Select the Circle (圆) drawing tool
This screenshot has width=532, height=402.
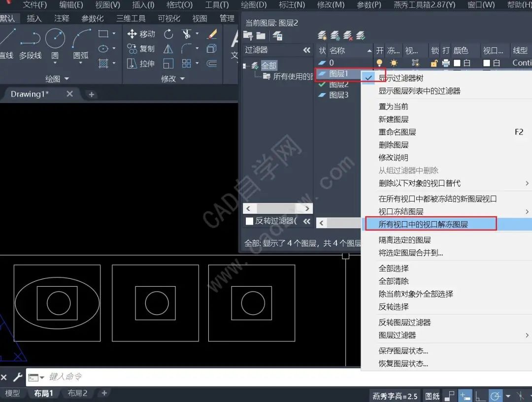pos(55,39)
